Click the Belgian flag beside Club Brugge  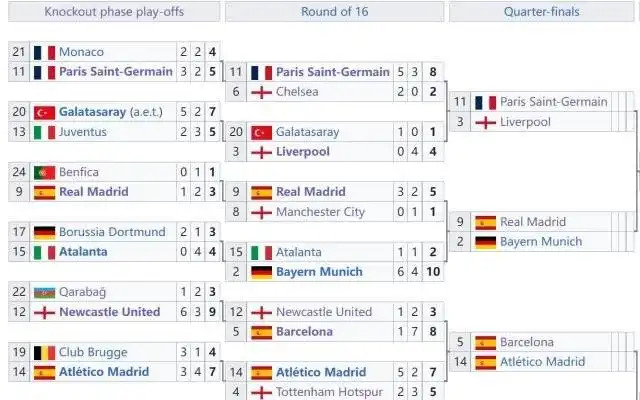click(x=44, y=352)
